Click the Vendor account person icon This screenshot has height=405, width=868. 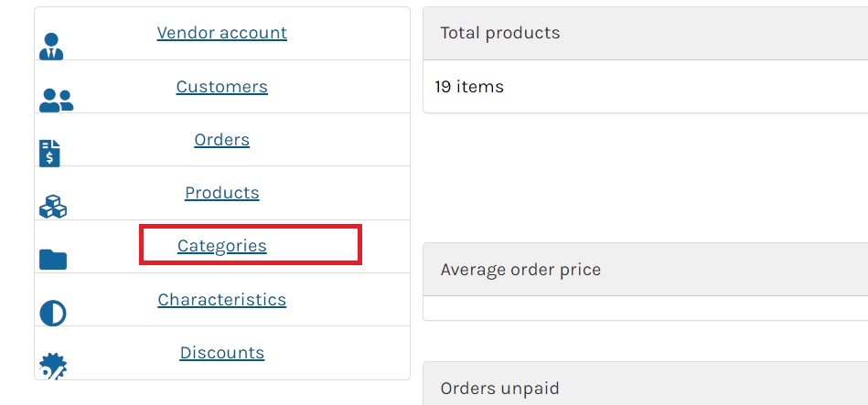tap(51, 47)
